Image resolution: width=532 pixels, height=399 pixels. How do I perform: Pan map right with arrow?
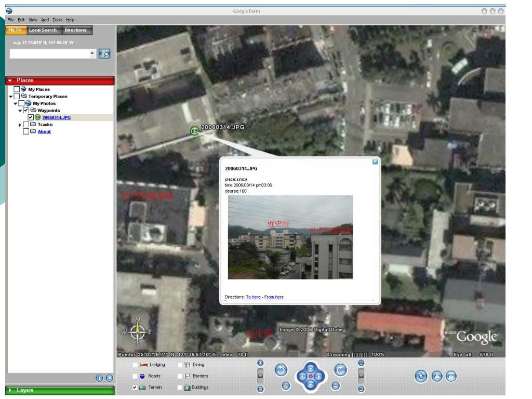tap(318, 376)
